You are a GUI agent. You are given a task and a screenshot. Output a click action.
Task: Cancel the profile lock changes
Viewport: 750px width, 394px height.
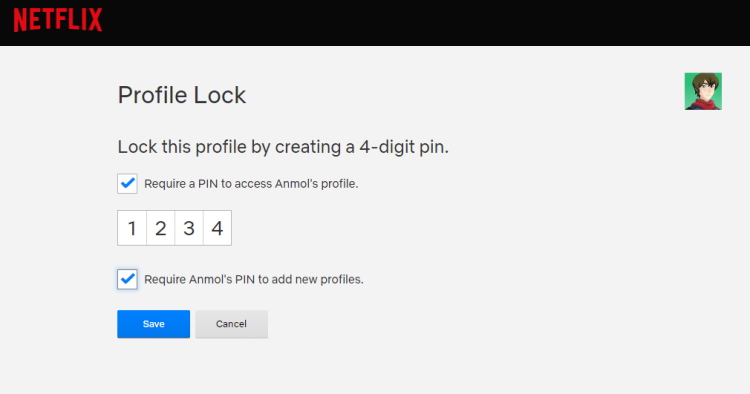click(232, 324)
